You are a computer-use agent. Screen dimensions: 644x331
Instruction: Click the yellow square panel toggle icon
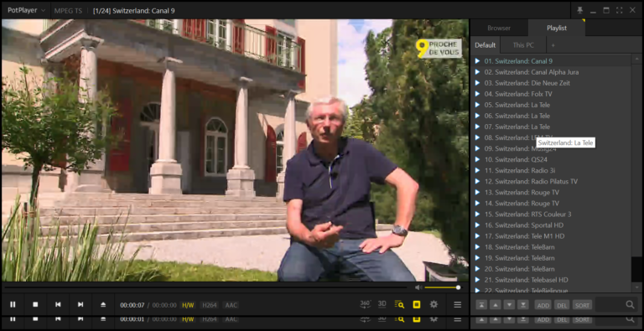tap(417, 305)
